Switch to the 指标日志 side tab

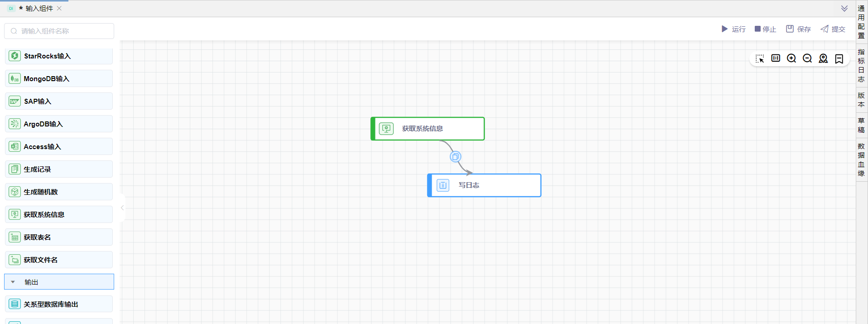[861, 66]
